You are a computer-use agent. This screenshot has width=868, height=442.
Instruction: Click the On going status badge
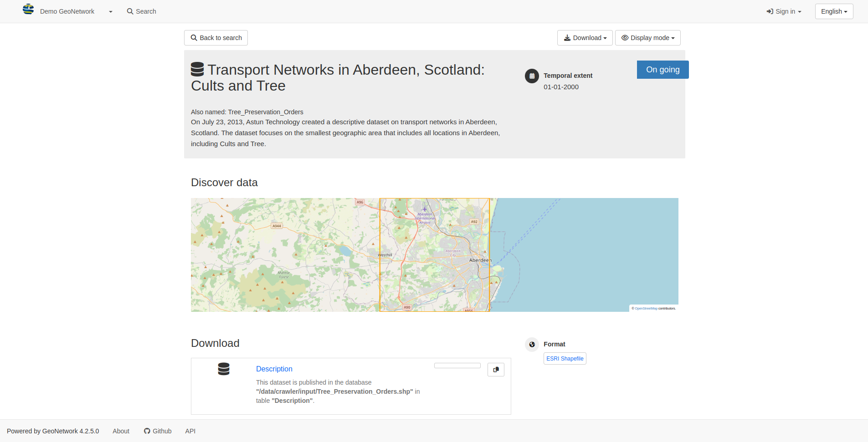click(663, 70)
